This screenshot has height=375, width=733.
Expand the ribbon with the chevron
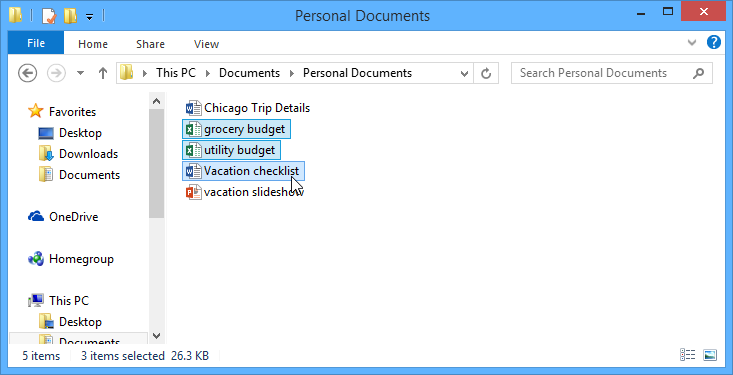coord(692,43)
